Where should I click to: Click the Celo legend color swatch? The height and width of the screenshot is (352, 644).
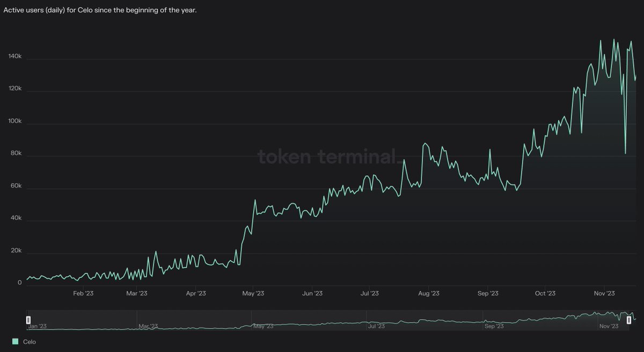pyautogui.click(x=15, y=341)
